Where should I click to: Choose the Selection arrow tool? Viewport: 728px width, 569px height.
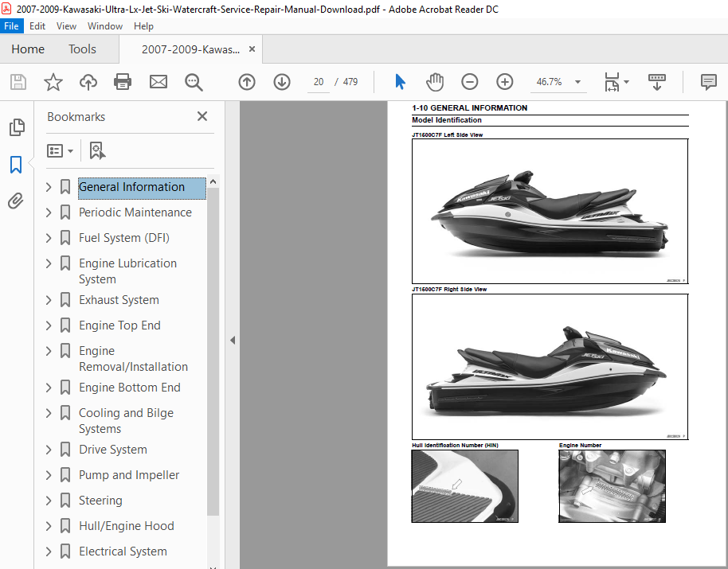coord(400,82)
